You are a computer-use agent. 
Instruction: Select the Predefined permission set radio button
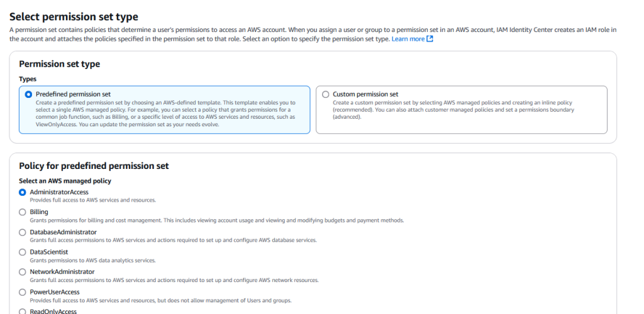[28, 94]
